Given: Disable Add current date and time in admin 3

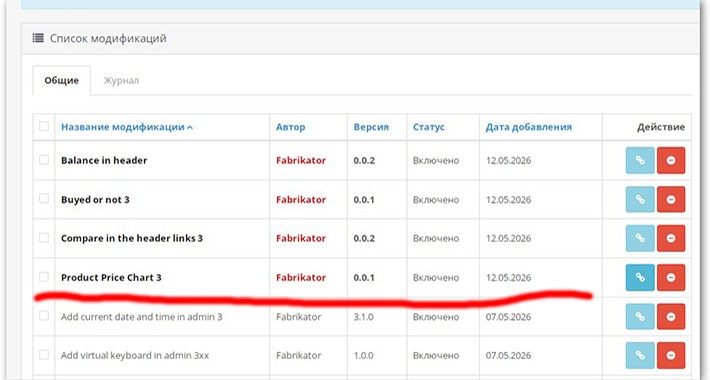Looking at the screenshot, I should [671, 317].
